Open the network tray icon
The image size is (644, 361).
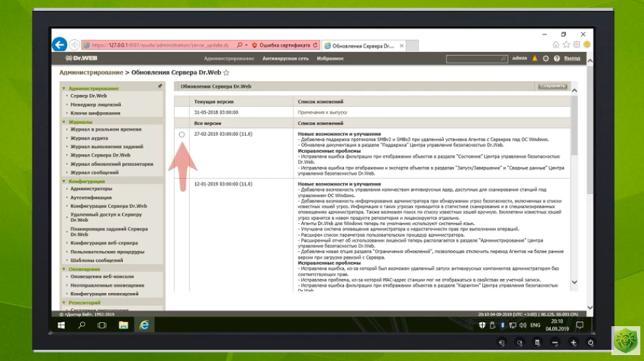tap(512, 326)
